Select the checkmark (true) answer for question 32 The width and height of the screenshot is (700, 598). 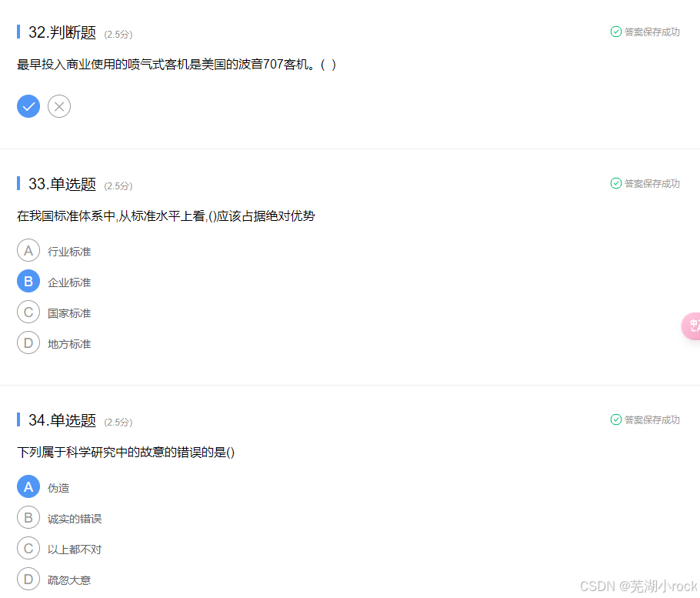click(28, 106)
